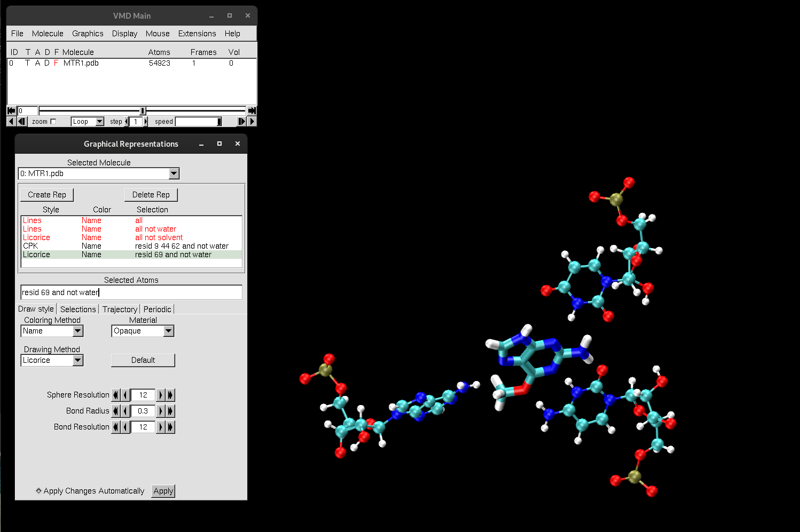The image size is (800, 532).
Task: Toggle the Displayed flag for MTR1.pdb
Action: [x=47, y=63]
